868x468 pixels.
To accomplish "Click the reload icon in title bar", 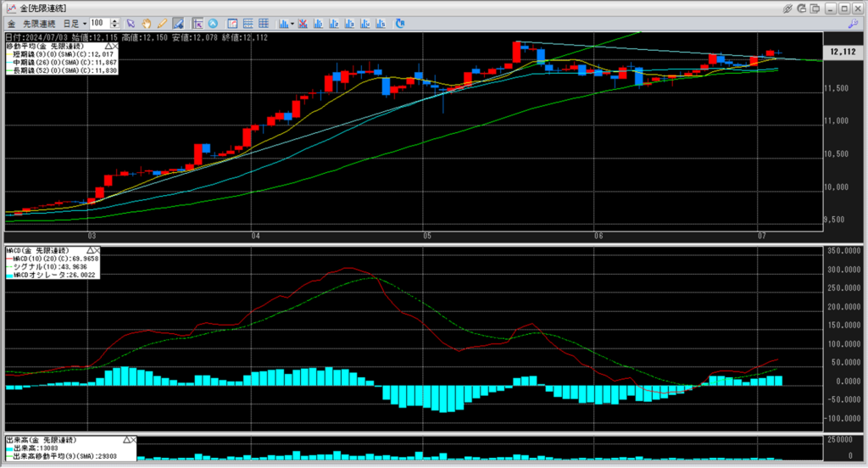I will pos(802,8).
